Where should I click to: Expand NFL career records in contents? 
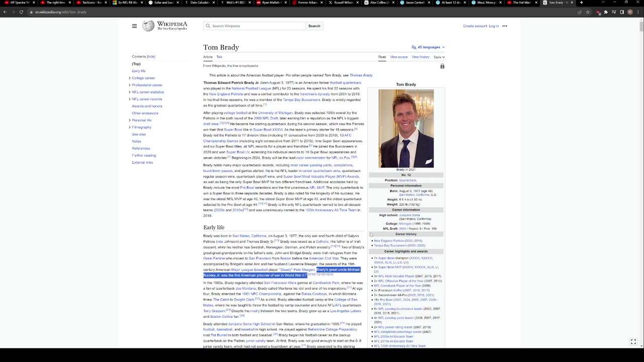tap(129, 99)
